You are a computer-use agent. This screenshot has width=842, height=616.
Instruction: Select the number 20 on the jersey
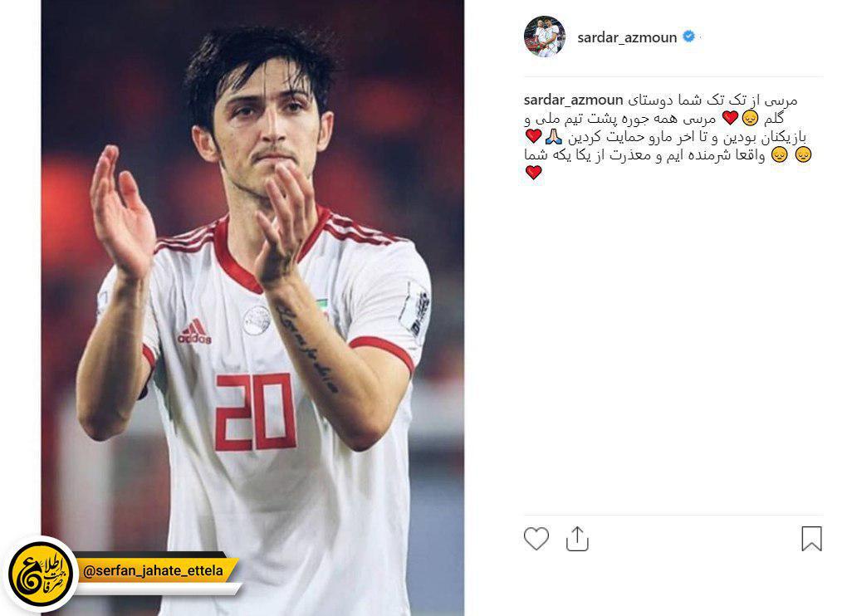[x=255, y=412]
